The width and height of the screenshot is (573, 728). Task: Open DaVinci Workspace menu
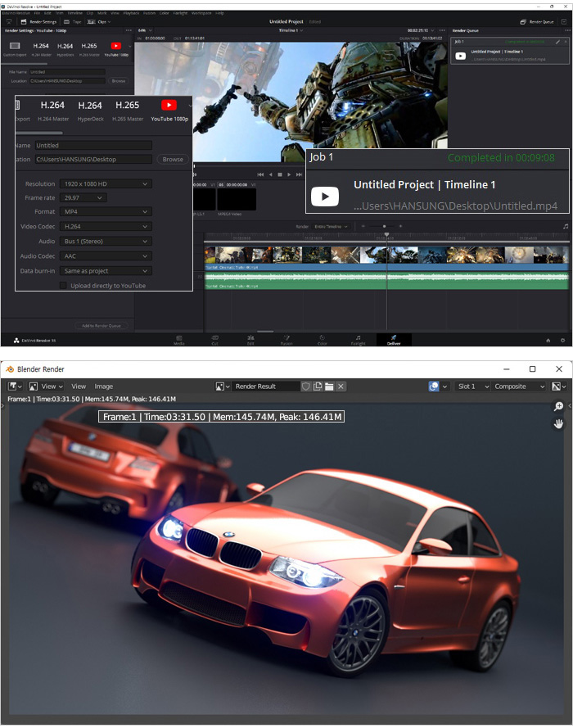[x=201, y=13]
